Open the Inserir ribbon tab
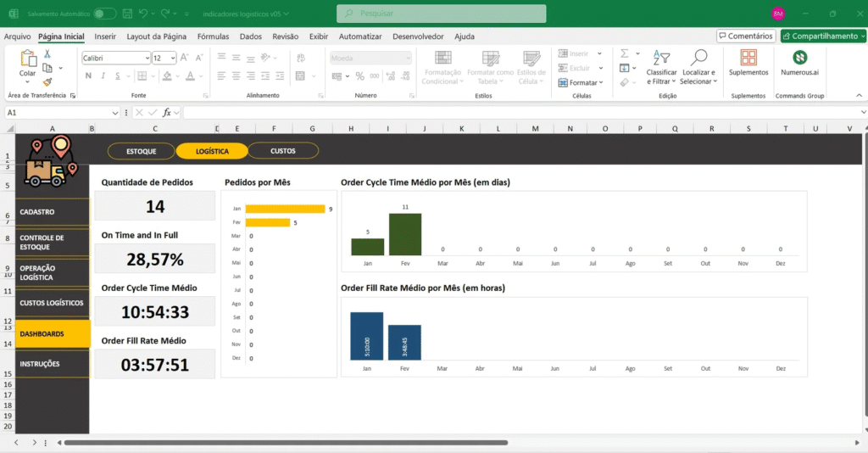 click(105, 36)
